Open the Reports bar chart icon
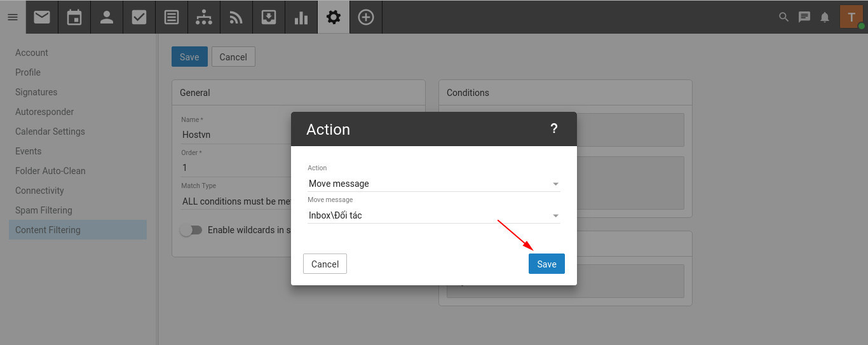 [x=301, y=17]
